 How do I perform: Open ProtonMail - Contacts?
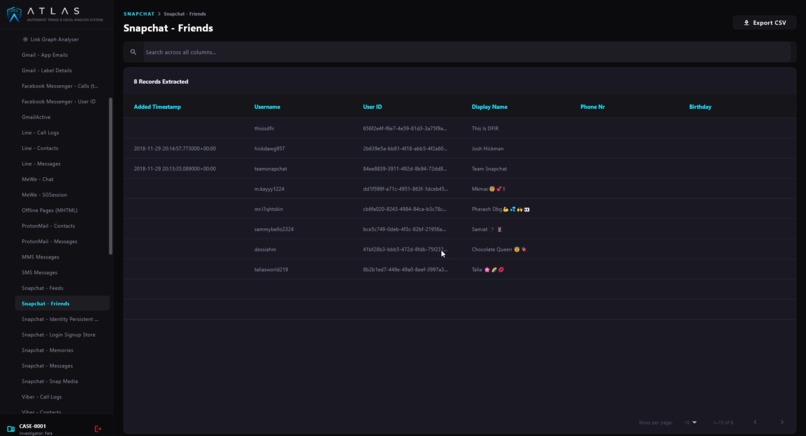coord(48,226)
